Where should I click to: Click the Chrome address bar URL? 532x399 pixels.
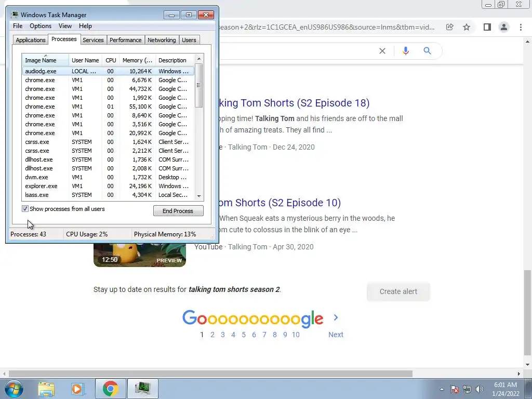click(x=327, y=27)
